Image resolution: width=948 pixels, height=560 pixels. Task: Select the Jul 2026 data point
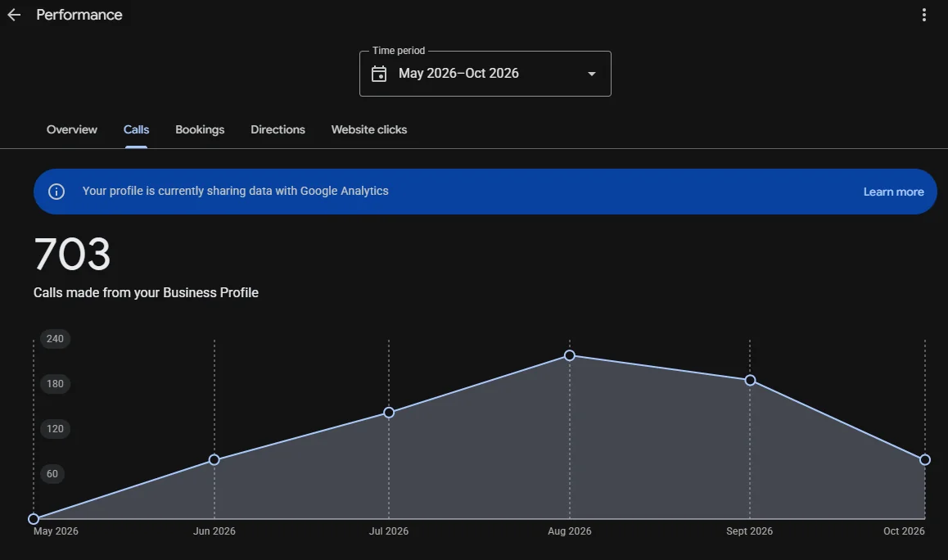[389, 413]
